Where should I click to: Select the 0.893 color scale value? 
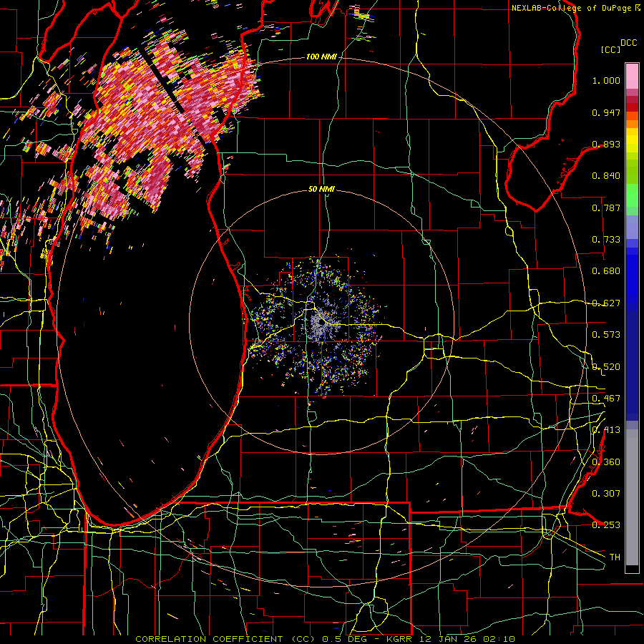606,144
